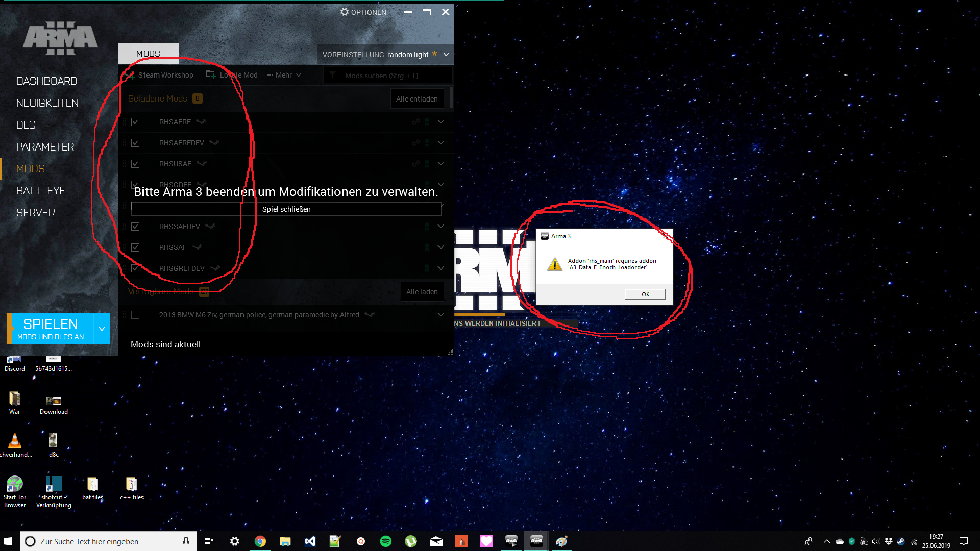This screenshot has width=980, height=551.
Task: Click green badge icon on RHSUSAF row
Action: point(427,164)
